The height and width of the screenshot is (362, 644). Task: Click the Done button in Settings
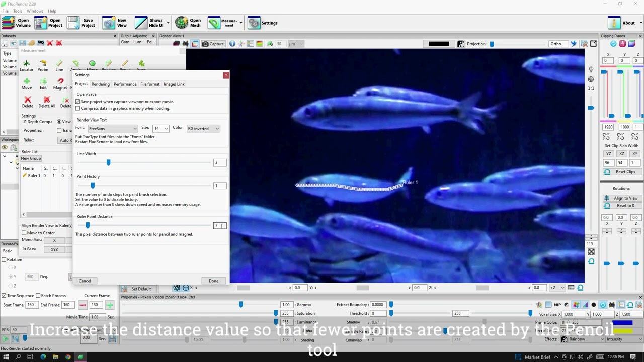[213, 281]
